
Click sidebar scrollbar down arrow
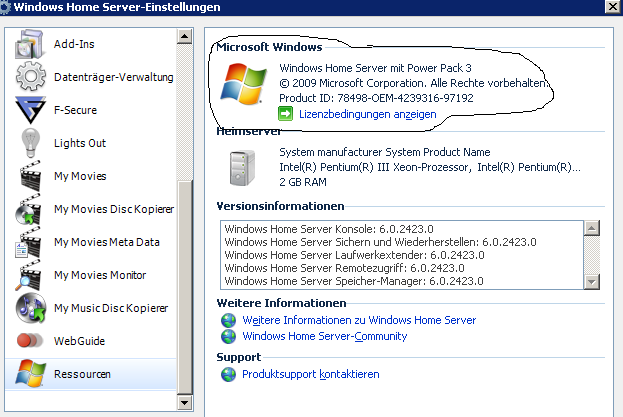184,403
